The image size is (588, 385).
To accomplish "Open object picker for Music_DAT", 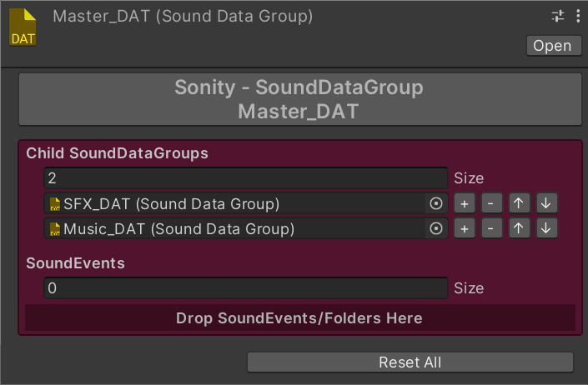I will click(x=435, y=228).
